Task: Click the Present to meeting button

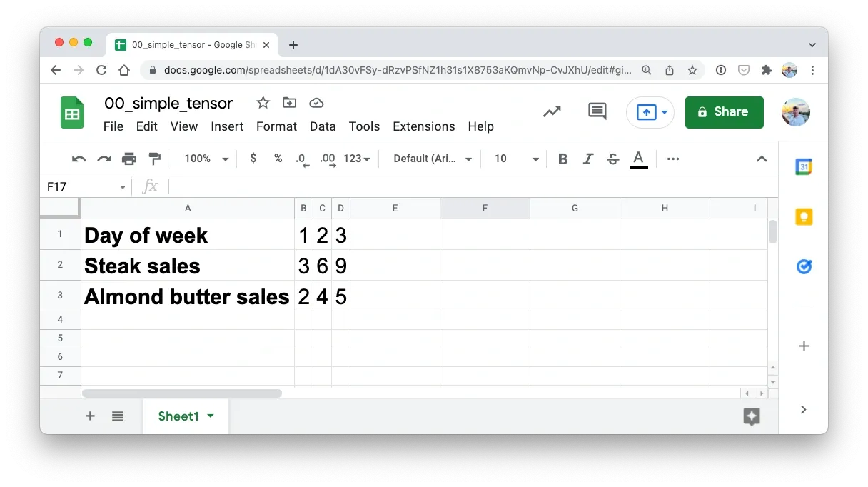Action: 650,112
